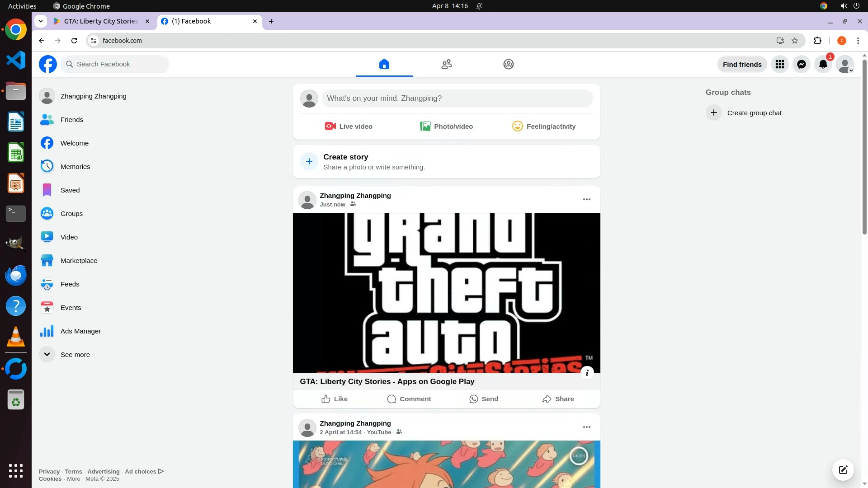The height and width of the screenshot is (488, 868).
Task: Click new message compose icon
Action: click(843, 470)
